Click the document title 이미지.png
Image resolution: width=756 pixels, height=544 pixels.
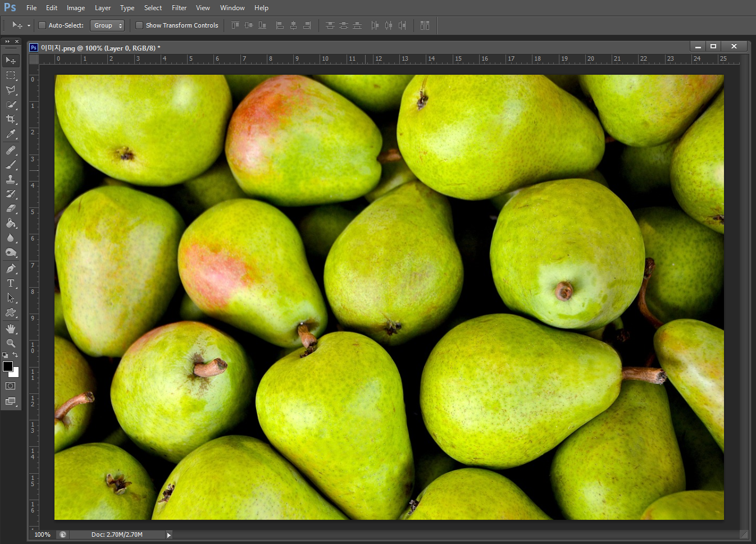coord(58,48)
